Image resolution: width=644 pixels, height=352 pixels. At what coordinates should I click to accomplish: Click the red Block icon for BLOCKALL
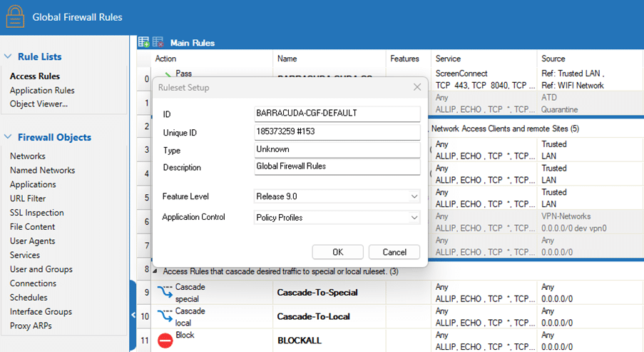point(165,341)
